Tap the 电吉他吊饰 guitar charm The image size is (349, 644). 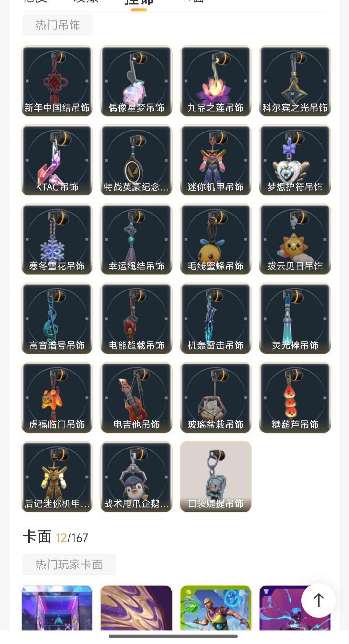click(136, 397)
